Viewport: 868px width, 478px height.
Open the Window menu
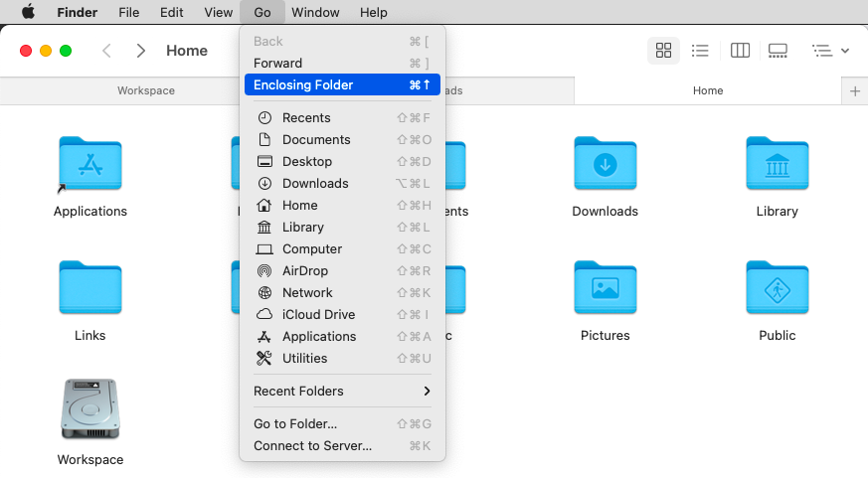point(315,12)
